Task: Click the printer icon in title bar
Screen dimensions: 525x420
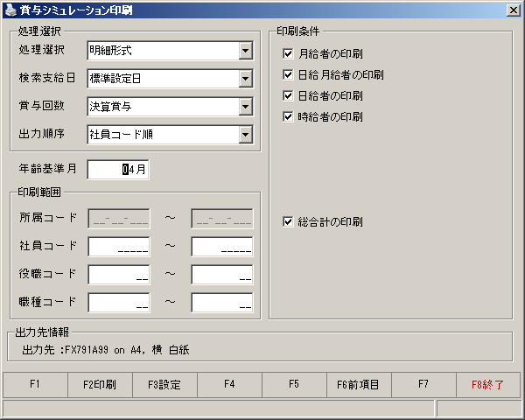Action: point(10,10)
